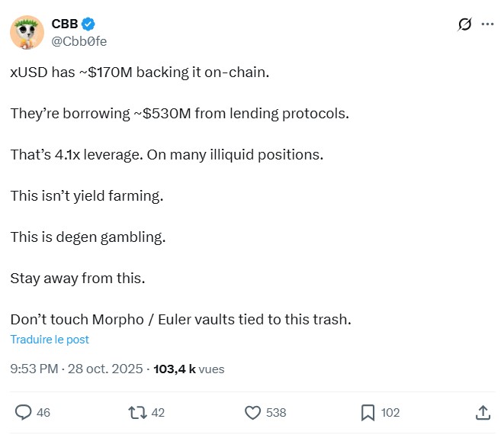This screenshot has width=504, height=435.
Task: Click the bookmark count 102
Action: [x=390, y=412]
